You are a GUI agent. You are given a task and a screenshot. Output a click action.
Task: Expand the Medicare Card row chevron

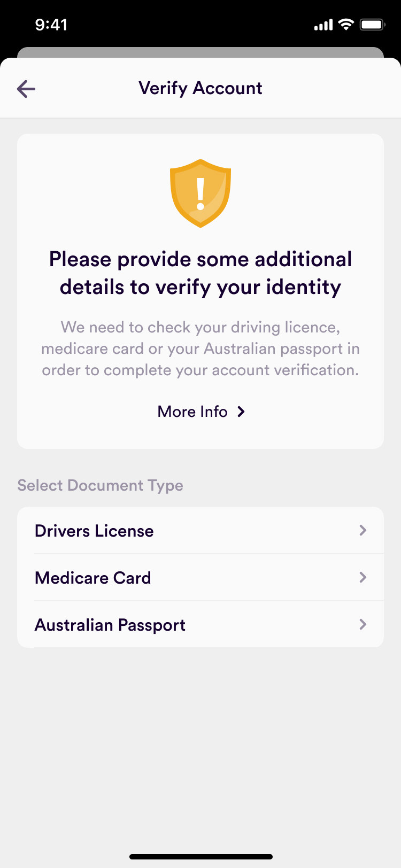pyautogui.click(x=363, y=577)
